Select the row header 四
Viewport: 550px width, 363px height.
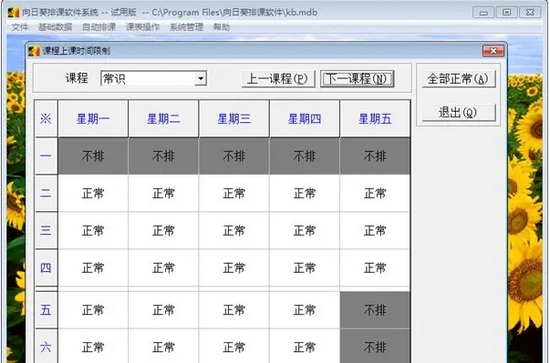(x=46, y=268)
